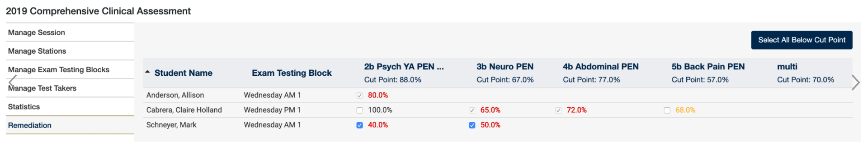
Task: Sort by the Exam Testing Block column
Action: click(x=292, y=73)
